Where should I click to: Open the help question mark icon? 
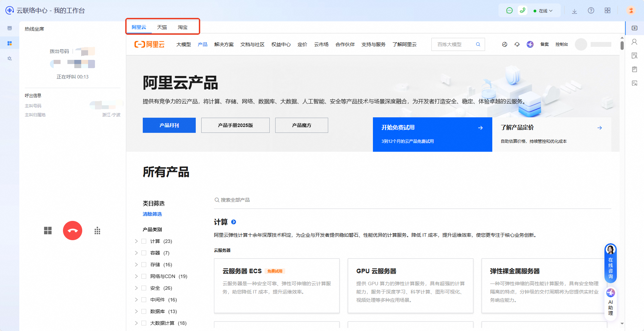[x=591, y=11]
